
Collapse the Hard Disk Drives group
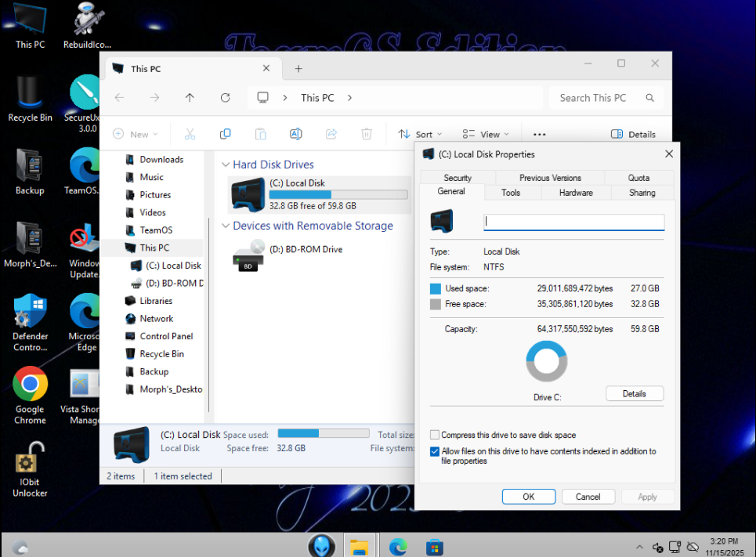coord(226,165)
